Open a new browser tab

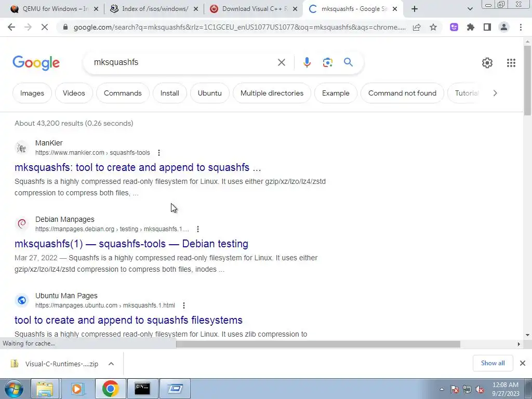pos(414,9)
